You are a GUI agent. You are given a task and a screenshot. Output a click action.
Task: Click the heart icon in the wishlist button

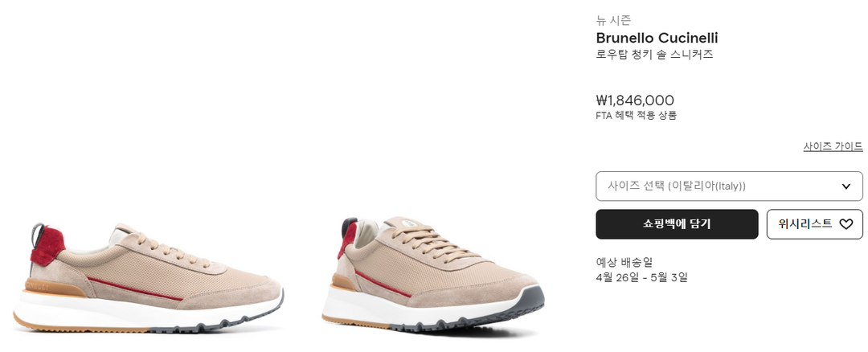(845, 224)
